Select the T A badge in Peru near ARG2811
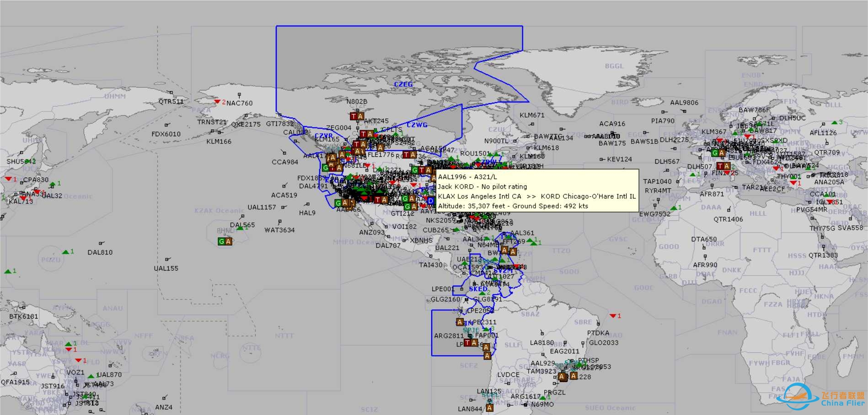Viewport: 868px width, 415px height. (x=471, y=342)
